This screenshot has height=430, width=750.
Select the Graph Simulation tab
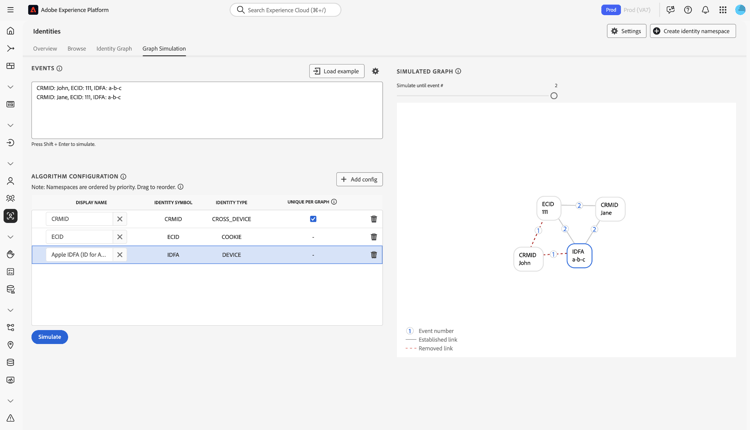164,49
